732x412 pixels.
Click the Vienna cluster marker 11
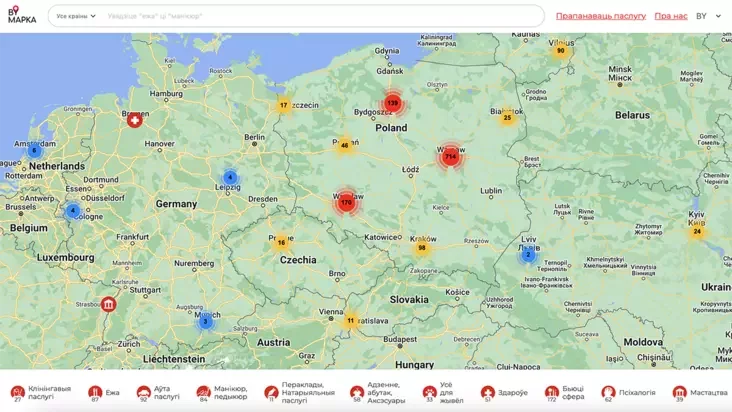point(351,321)
